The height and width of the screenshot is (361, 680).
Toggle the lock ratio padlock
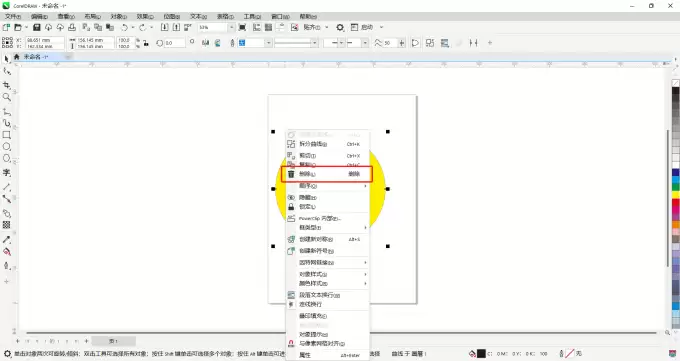point(146,43)
